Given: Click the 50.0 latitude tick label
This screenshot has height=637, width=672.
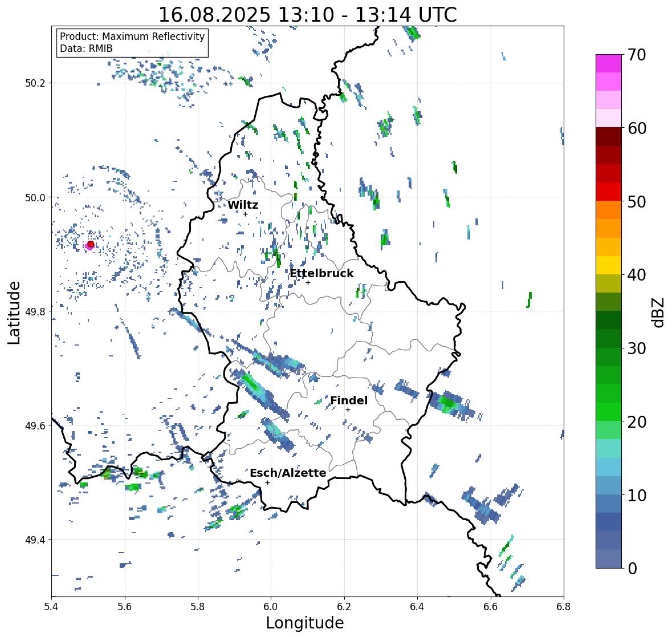Looking at the screenshot, I should (x=35, y=198).
